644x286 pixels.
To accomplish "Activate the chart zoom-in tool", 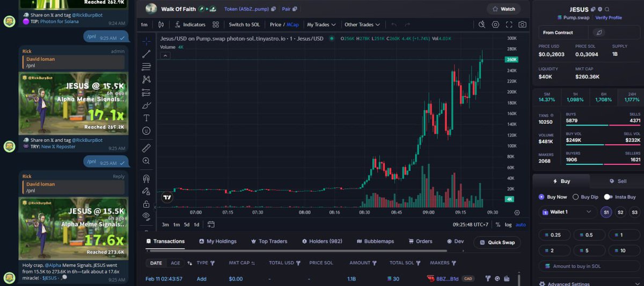I will click(x=146, y=161).
